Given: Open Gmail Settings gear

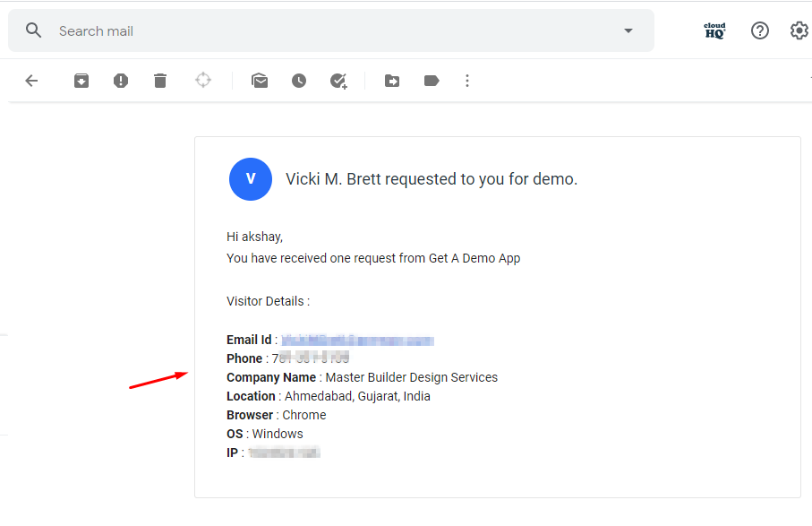Looking at the screenshot, I should (x=799, y=30).
